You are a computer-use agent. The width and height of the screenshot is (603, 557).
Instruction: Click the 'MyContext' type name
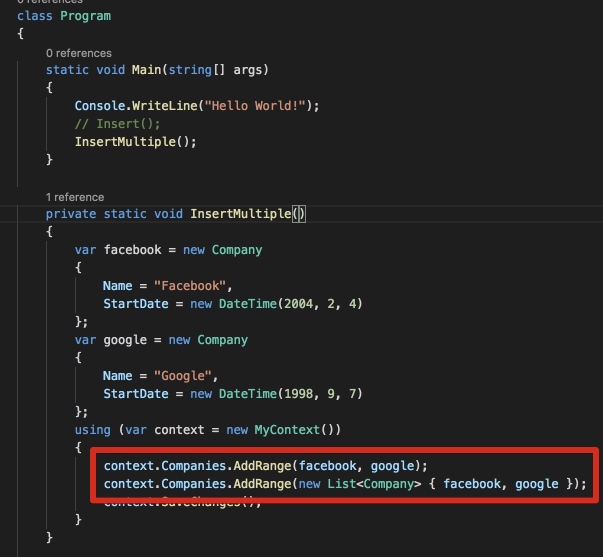point(287,430)
